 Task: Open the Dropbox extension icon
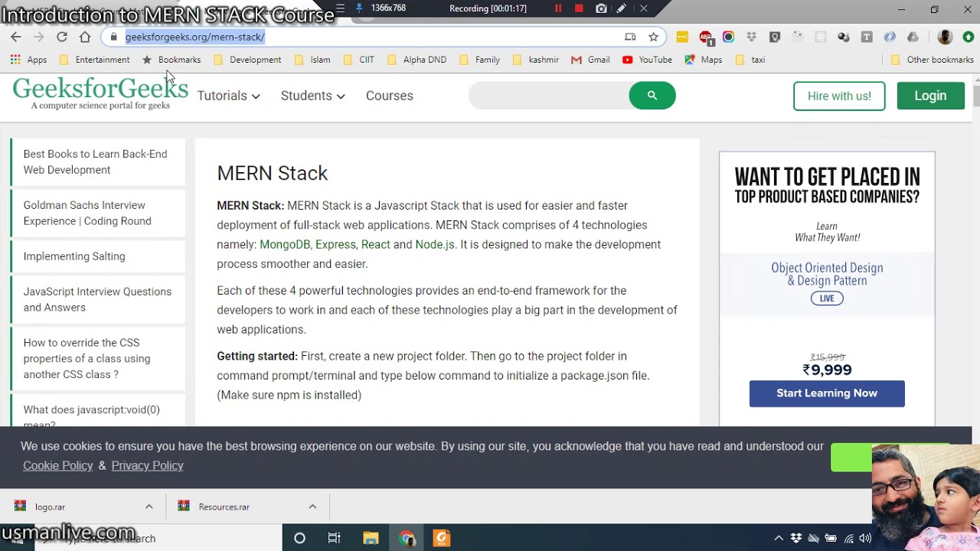click(751, 37)
